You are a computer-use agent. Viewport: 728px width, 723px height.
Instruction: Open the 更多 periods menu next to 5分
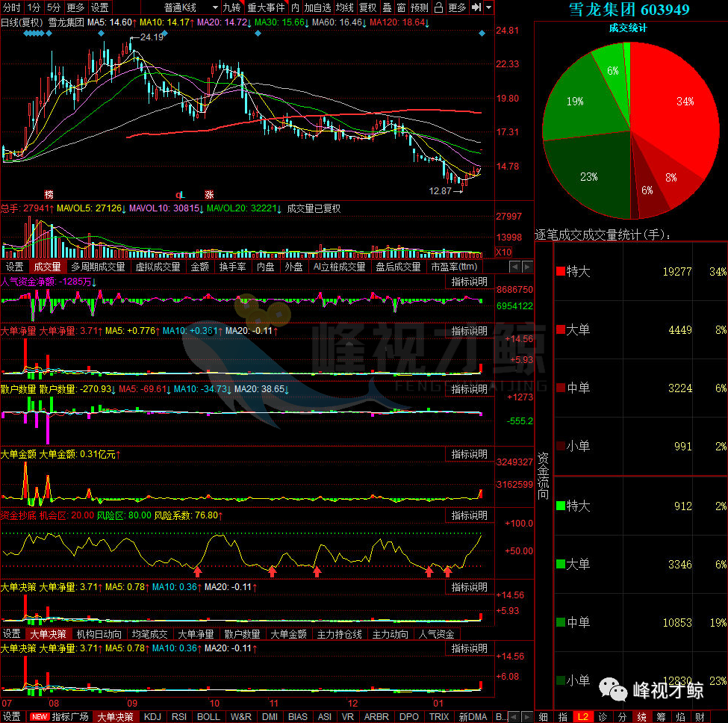pos(75,7)
